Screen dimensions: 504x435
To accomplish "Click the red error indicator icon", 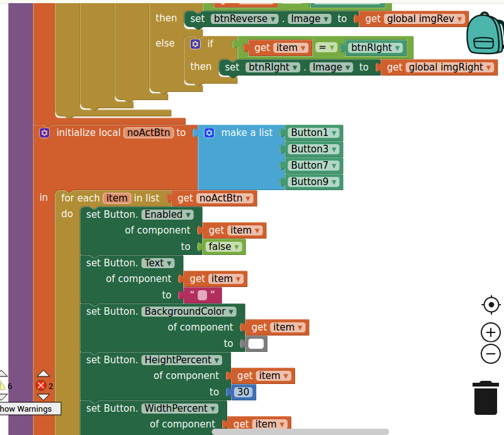I will coord(42,385).
